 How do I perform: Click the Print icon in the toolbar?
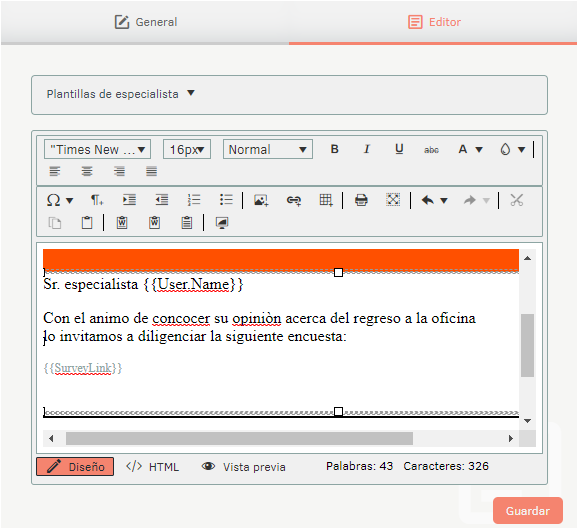[x=361, y=201]
